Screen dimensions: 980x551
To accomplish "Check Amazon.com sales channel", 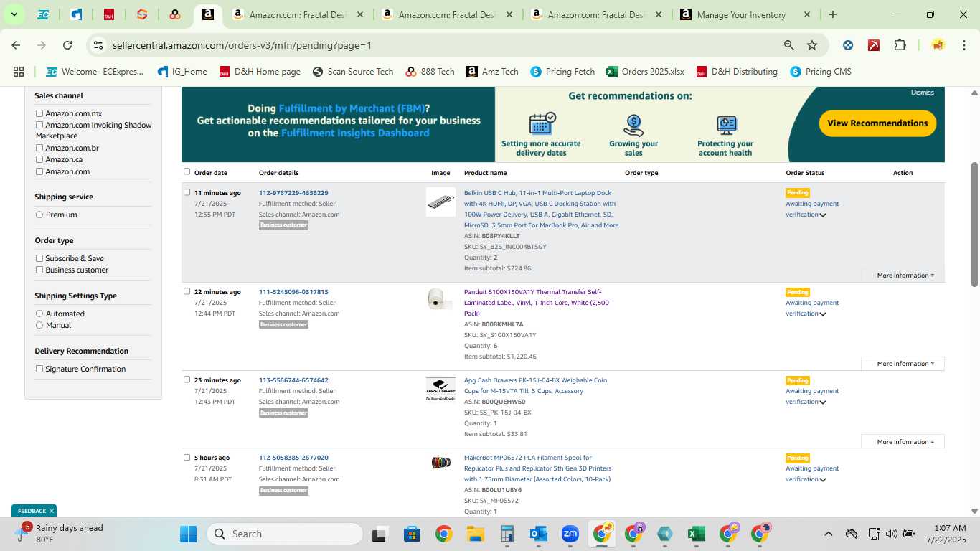I will click(x=39, y=171).
